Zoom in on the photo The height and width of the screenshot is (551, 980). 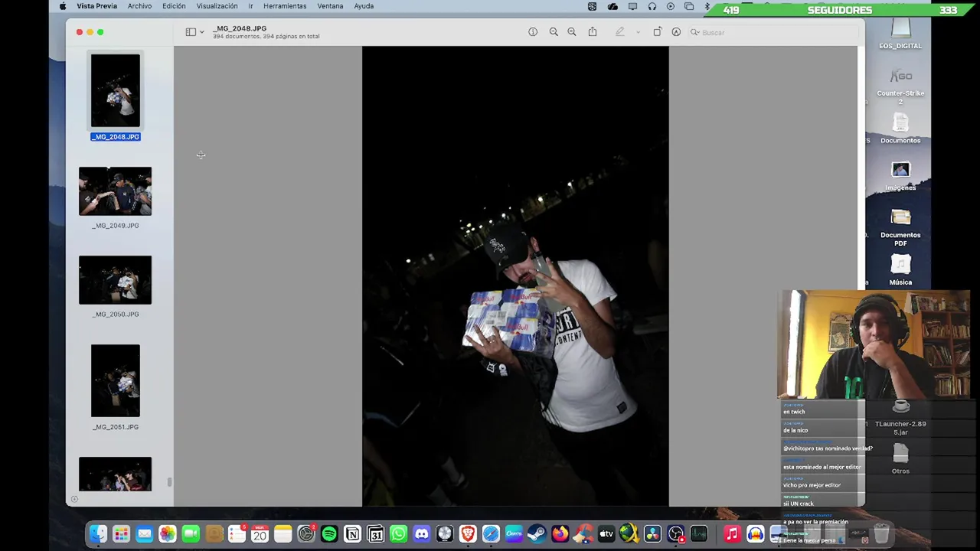[x=572, y=32]
